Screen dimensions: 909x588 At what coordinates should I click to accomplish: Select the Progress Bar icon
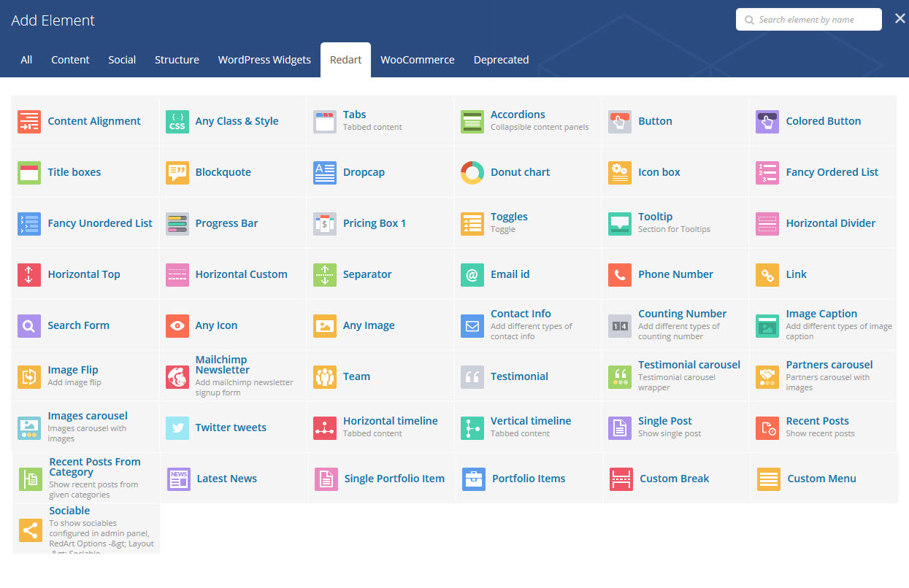coord(177,224)
